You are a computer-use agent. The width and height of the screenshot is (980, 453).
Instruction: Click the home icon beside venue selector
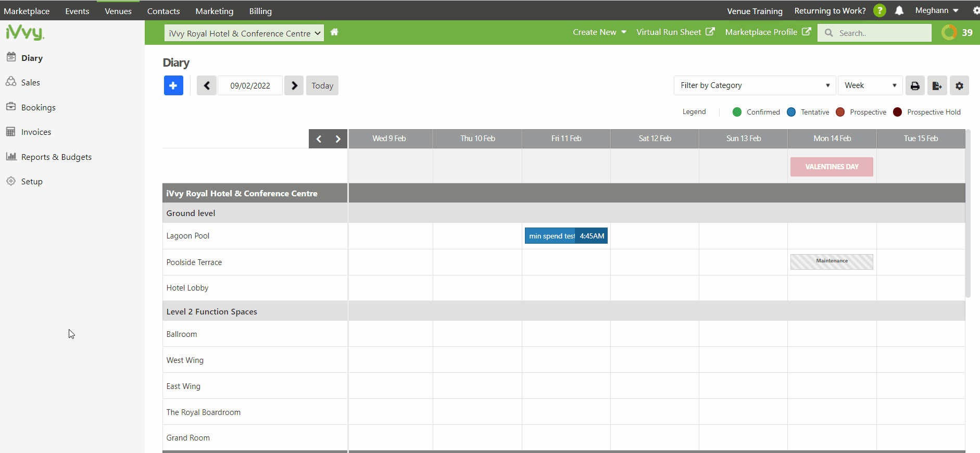click(x=334, y=32)
